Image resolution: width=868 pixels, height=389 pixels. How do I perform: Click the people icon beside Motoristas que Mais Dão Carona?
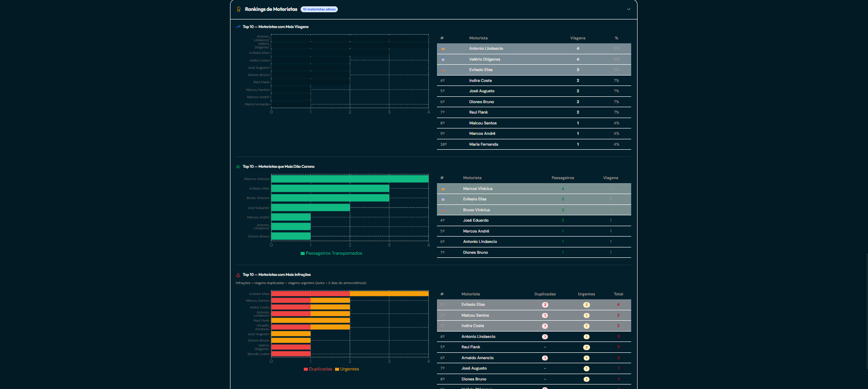pyautogui.click(x=238, y=166)
